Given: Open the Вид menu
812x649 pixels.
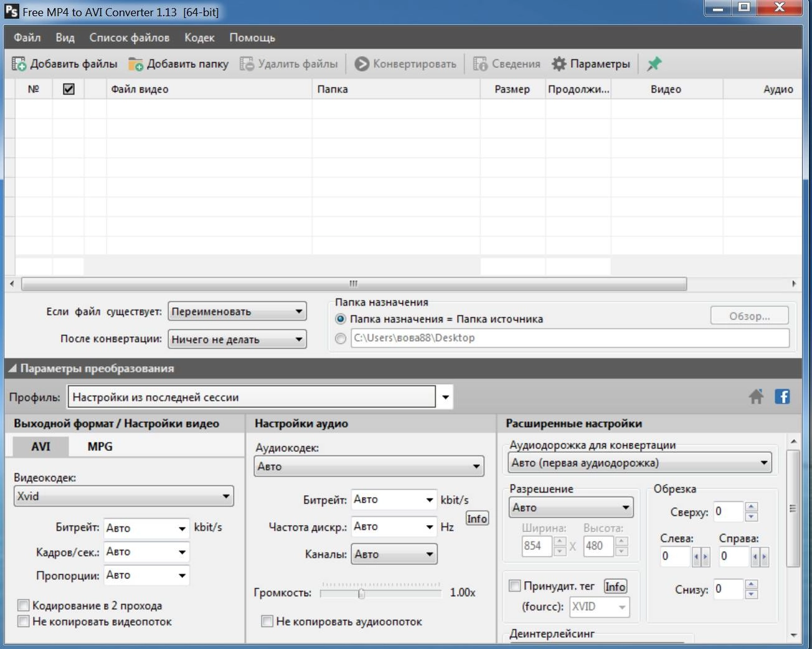Looking at the screenshot, I should pyautogui.click(x=65, y=37).
